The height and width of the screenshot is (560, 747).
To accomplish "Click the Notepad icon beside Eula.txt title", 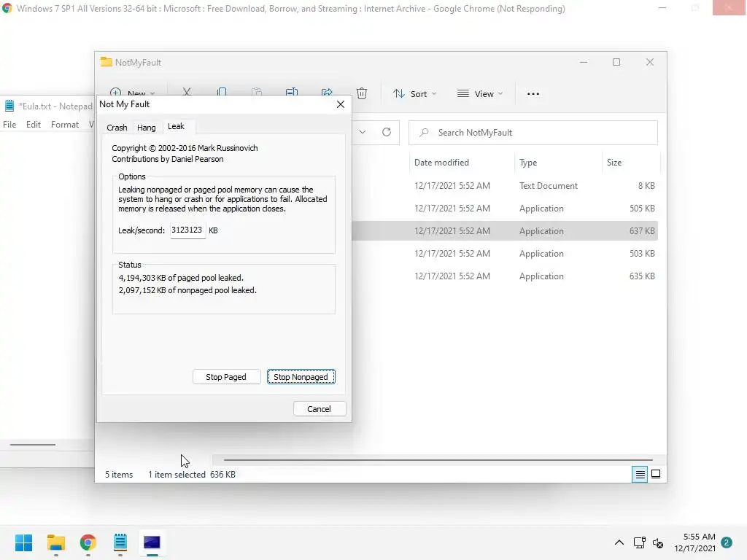I will [9, 106].
